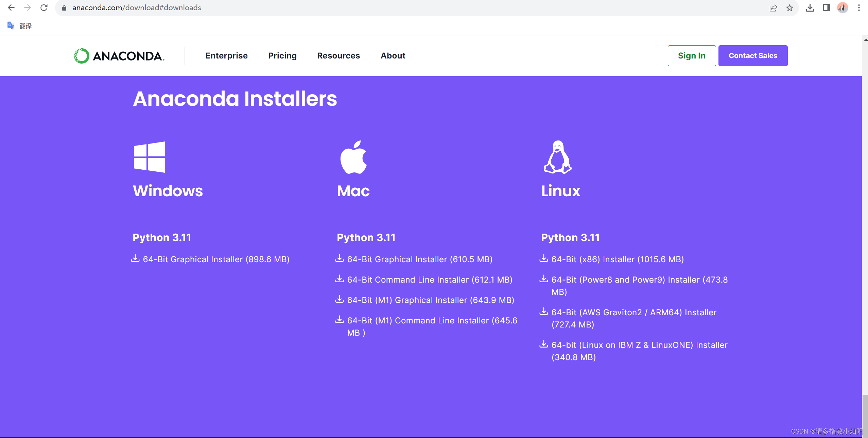Open the Resources menu
The image size is (868, 438).
click(x=338, y=56)
